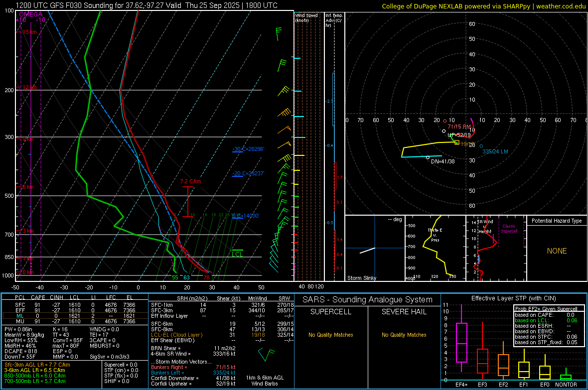
Task: Click the surface temperature value 78
Action: click(207, 277)
